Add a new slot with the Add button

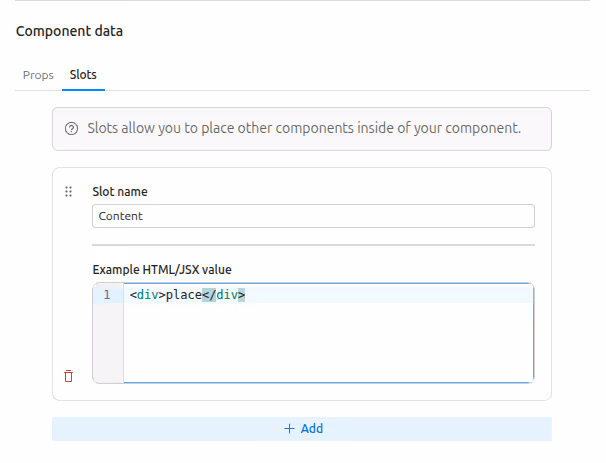coord(302,429)
